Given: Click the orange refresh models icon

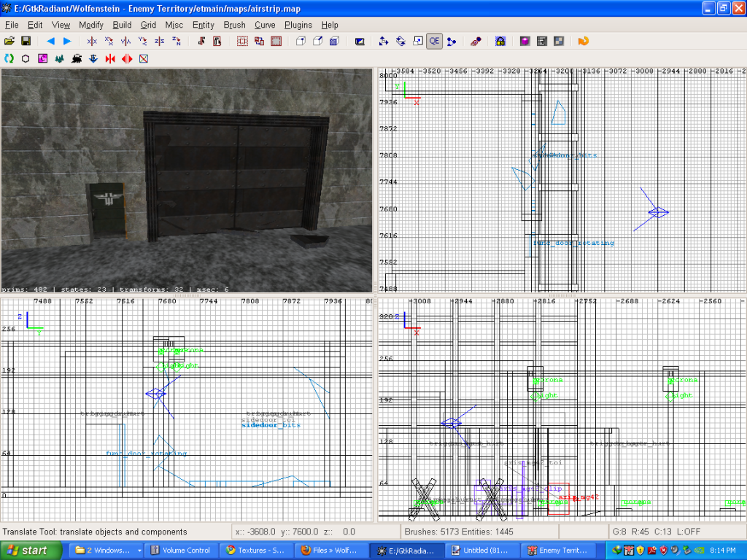Looking at the screenshot, I should point(583,42).
